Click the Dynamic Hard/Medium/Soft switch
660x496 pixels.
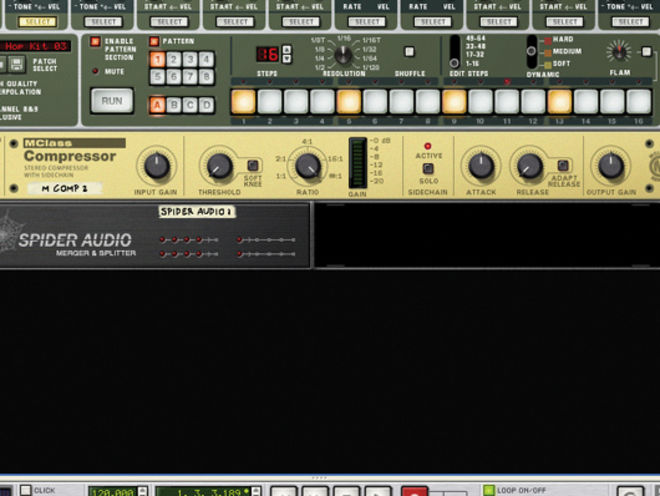pos(532,52)
